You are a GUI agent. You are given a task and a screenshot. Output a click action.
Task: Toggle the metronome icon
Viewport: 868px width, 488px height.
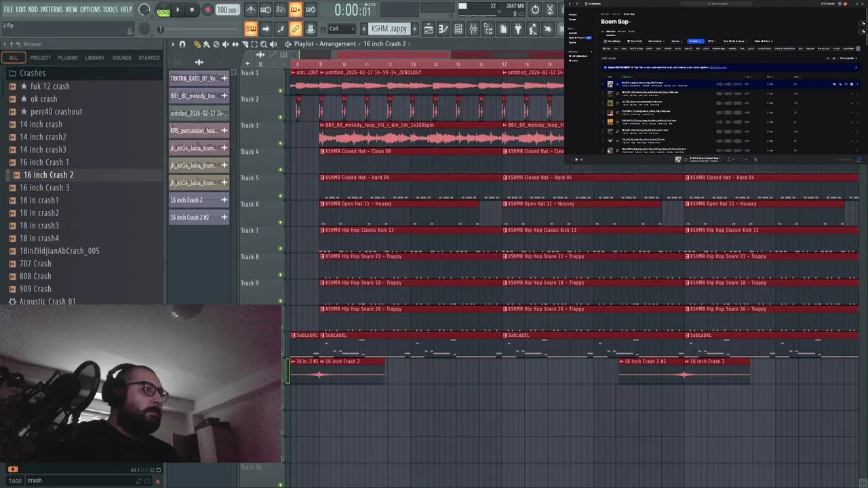click(250, 9)
